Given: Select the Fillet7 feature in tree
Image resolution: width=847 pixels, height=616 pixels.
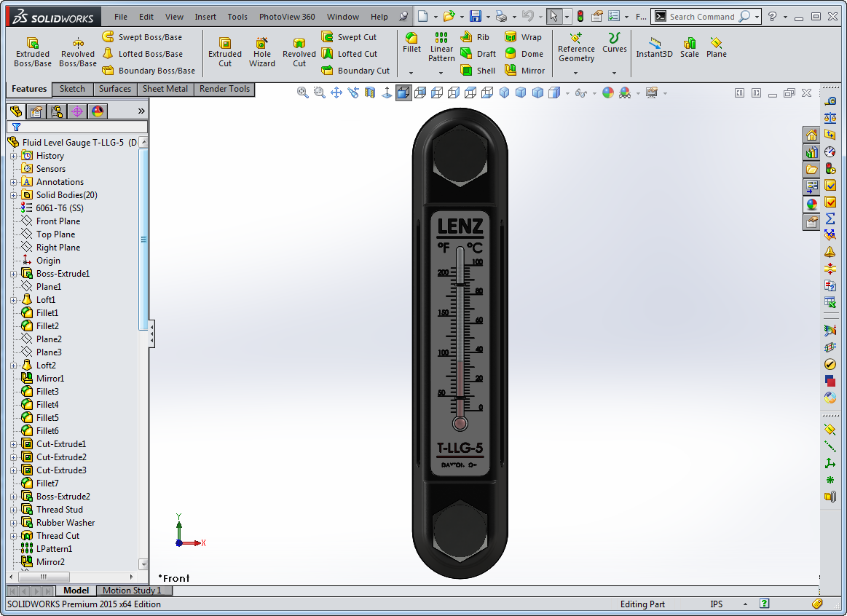Looking at the screenshot, I should click(x=40, y=483).
